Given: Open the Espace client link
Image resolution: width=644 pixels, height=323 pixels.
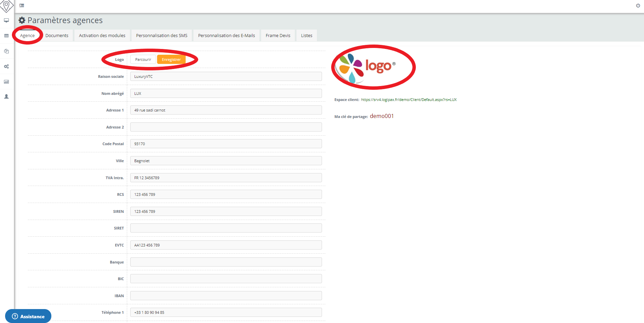Looking at the screenshot, I should tap(409, 100).
